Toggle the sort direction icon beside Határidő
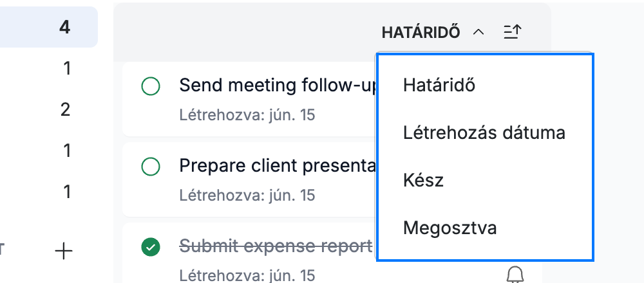Screen dimensions: 644x283 (x=512, y=32)
